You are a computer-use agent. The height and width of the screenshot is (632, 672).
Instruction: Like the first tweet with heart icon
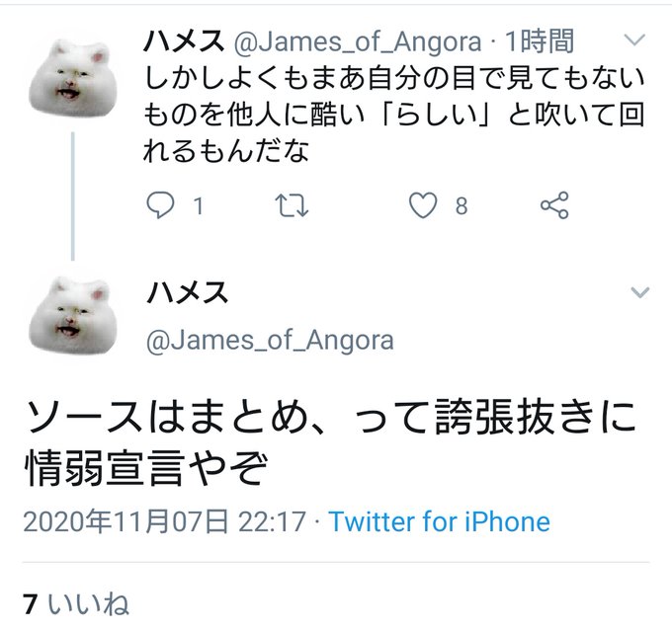tap(423, 205)
